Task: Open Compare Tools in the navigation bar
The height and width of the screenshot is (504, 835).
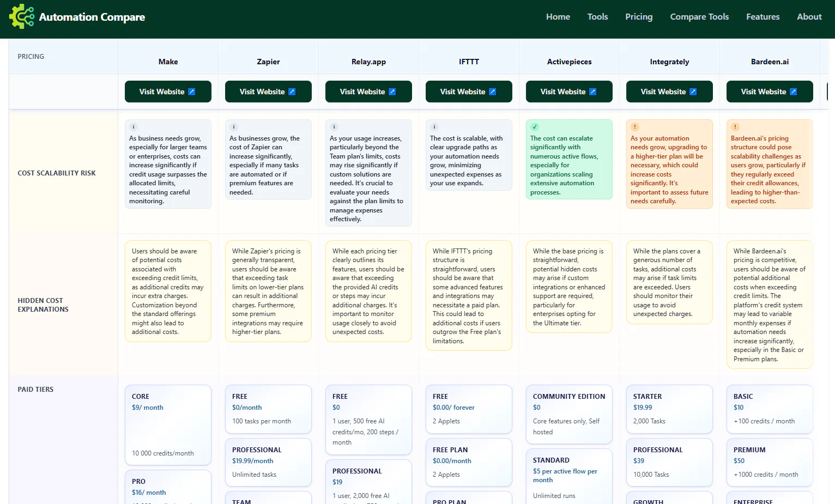Action: [x=699, y=17]
